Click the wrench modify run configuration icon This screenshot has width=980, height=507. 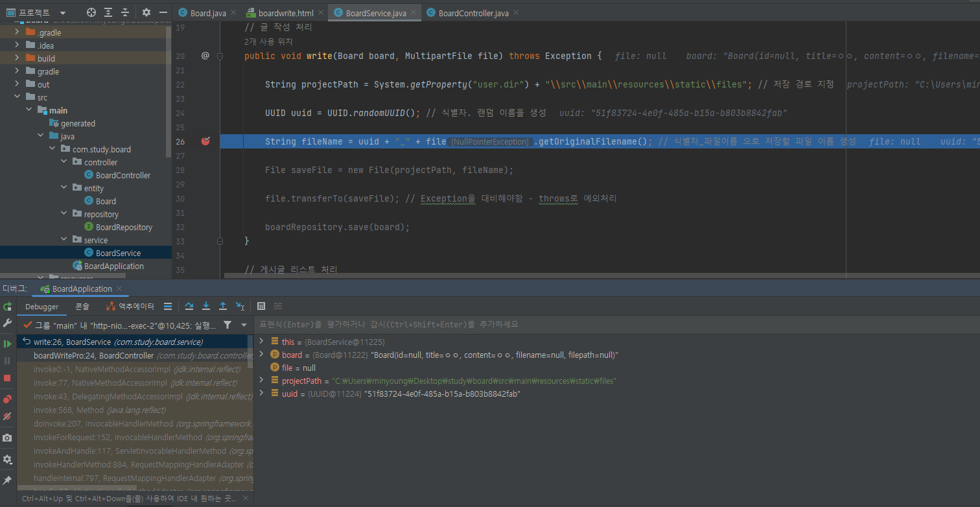click(x=7, y=323)
